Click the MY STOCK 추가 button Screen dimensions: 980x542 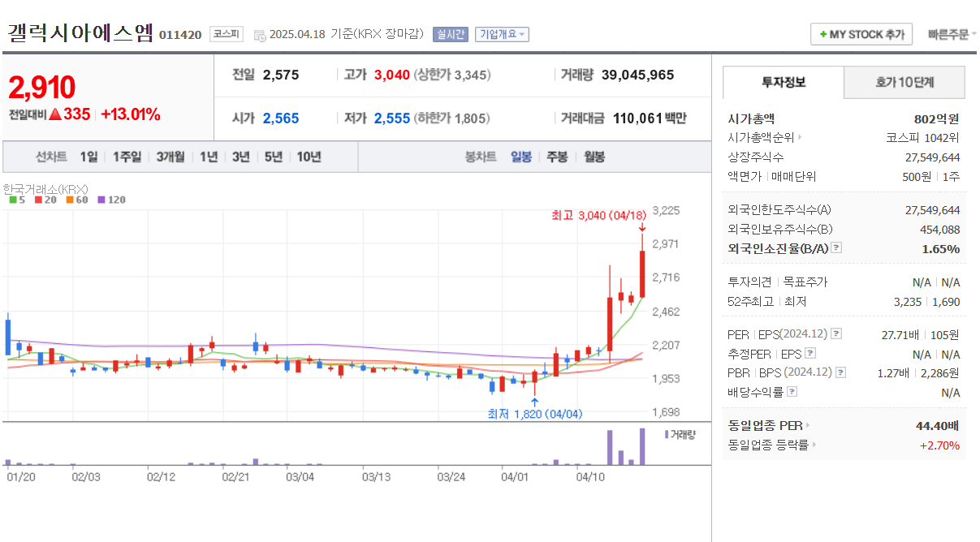coord(861,34)
